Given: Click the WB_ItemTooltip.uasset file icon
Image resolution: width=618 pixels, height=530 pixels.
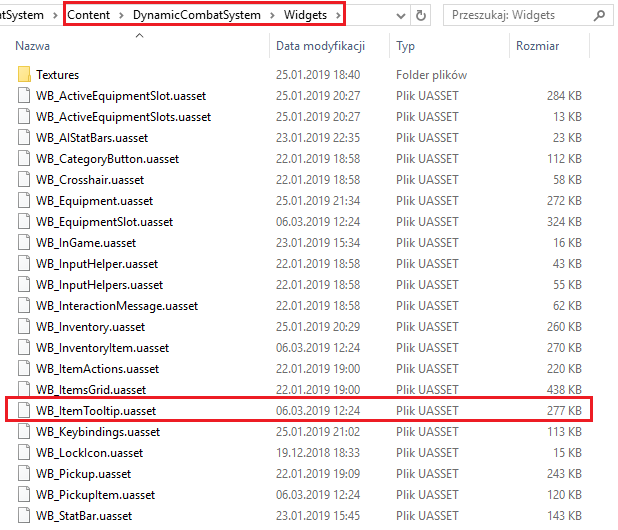Looking at the screenshot, I should [x=24, y=411].
